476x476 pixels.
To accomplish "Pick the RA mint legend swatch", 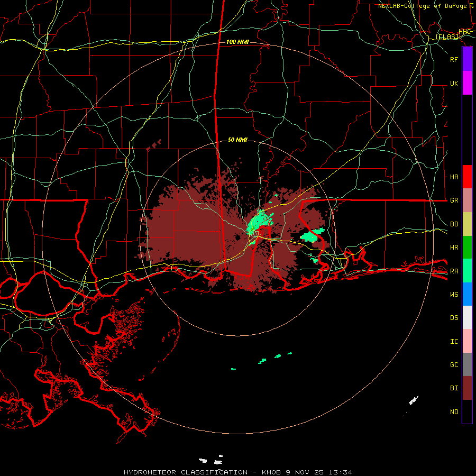I will pyautogui.click(x=467, y=271).
